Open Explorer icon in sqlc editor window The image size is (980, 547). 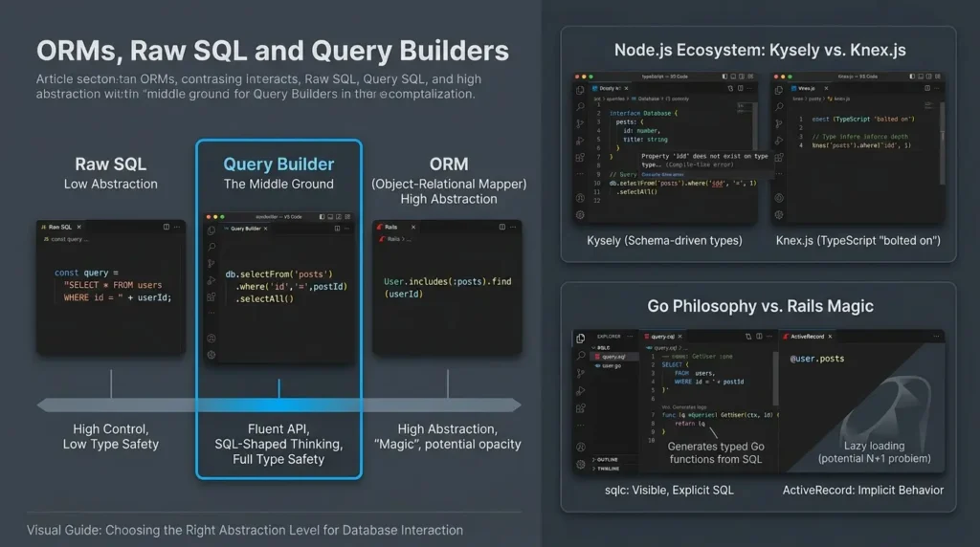(581, 339)
